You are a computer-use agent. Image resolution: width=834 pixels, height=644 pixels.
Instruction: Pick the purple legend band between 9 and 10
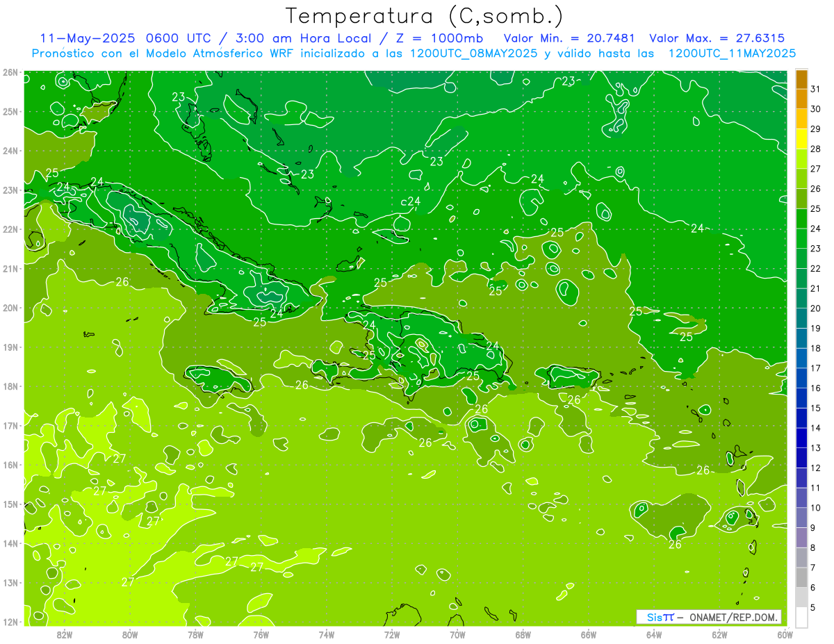click(x=801, y=518)
